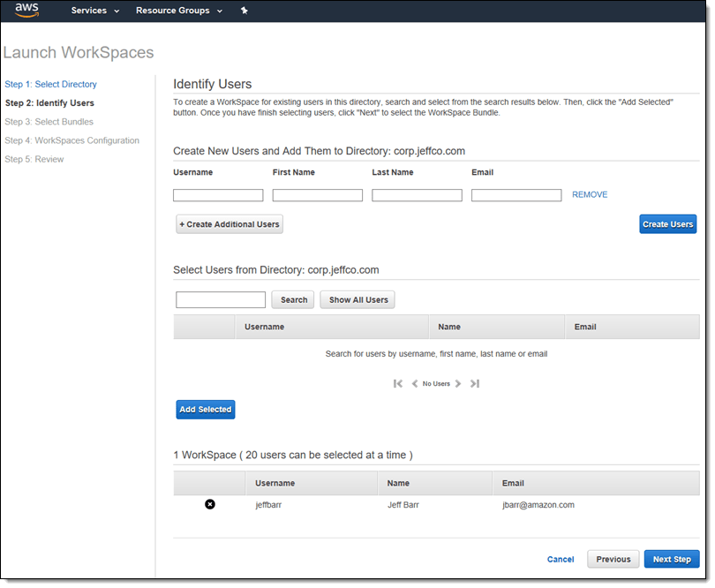Jump to first page of directory user results
715x588 pixels.
(397, 383)
